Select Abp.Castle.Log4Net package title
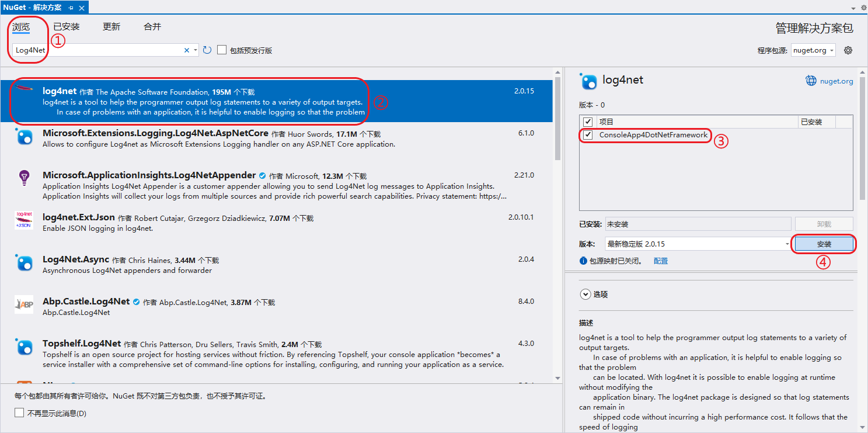Viewport: 868px width, 433px height. (x=86, y=302)
